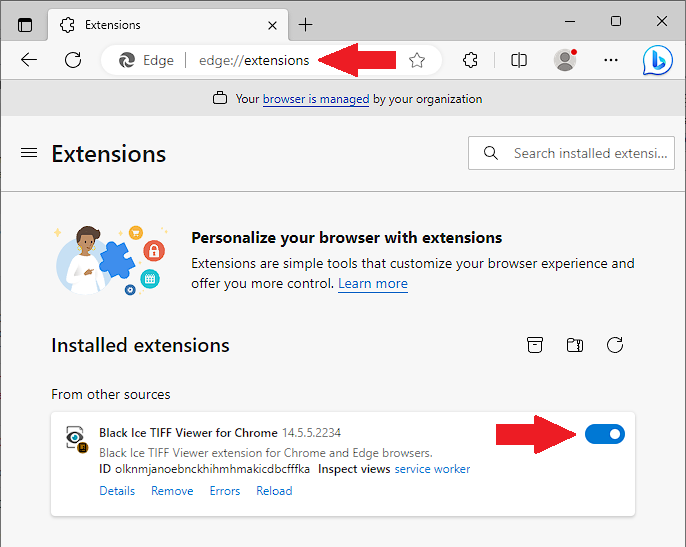The width and height of the screenshot is (686, 547).
Task: Close the Extensions tab
Action: coord(272,25)
